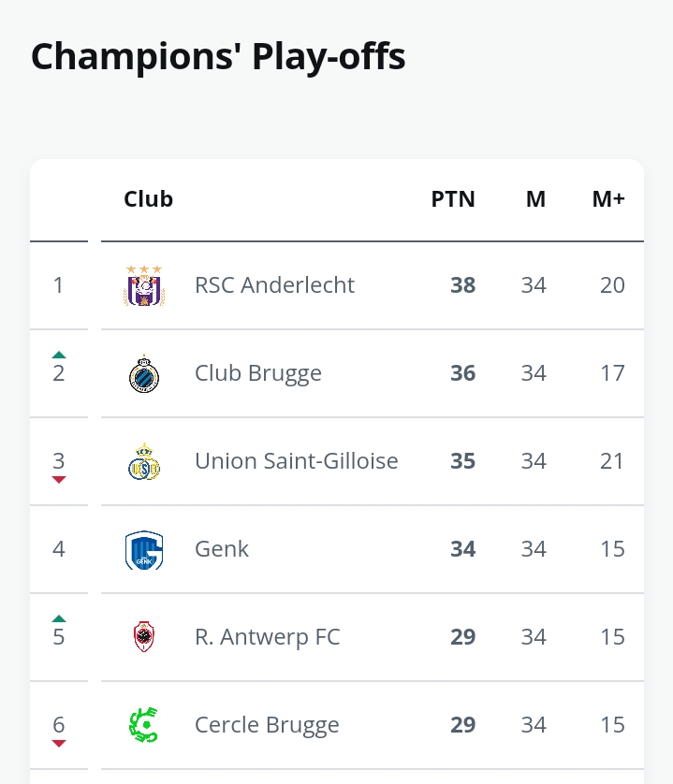
Task: Select the Genk team name
Action: [222, 549]
